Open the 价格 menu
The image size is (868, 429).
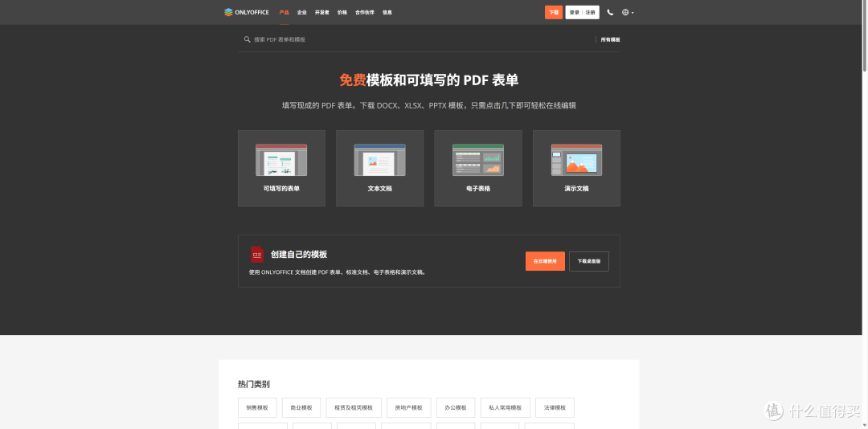click(x=342, y=12)
